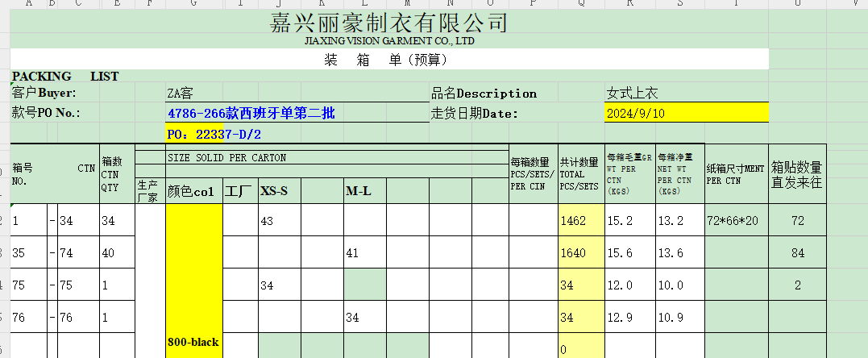Screen dimensions: 868x358
Task: Select the JIAXING VISION GARMENT CO., LTD cell
Action: 389,40
